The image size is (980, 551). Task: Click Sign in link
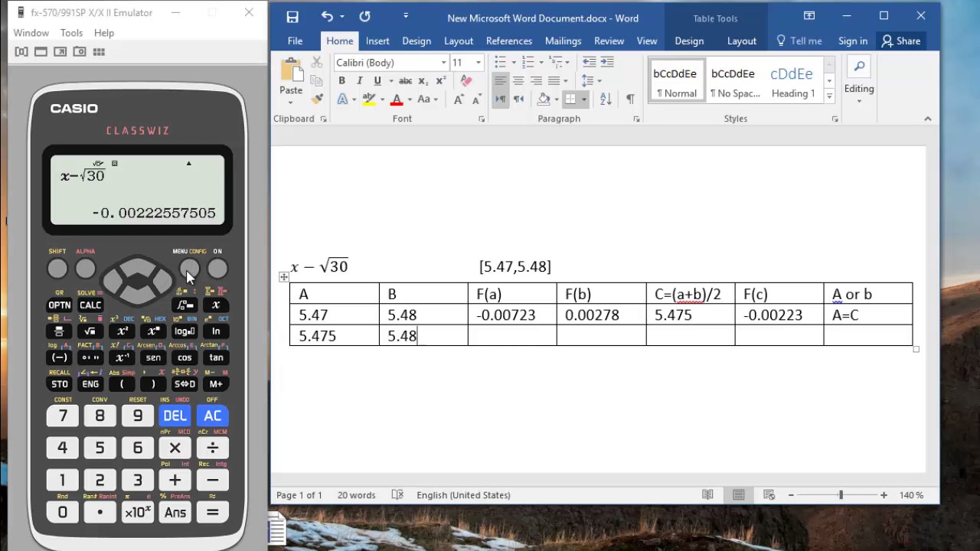pos(853,41)
